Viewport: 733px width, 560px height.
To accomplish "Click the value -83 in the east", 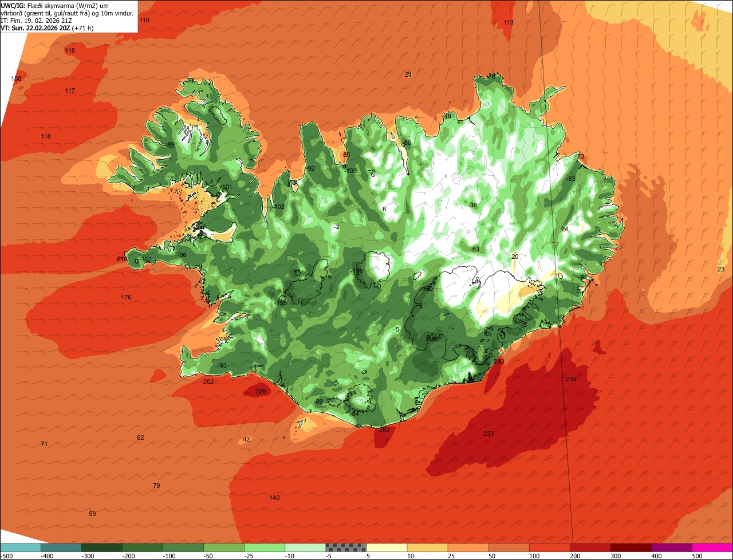I will (570, 179).
